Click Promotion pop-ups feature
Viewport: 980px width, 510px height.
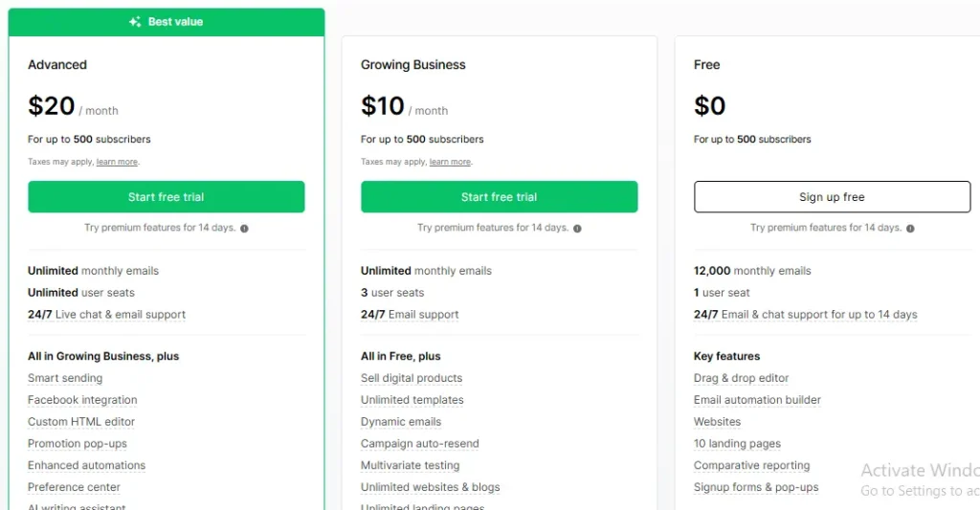[78, 444]
